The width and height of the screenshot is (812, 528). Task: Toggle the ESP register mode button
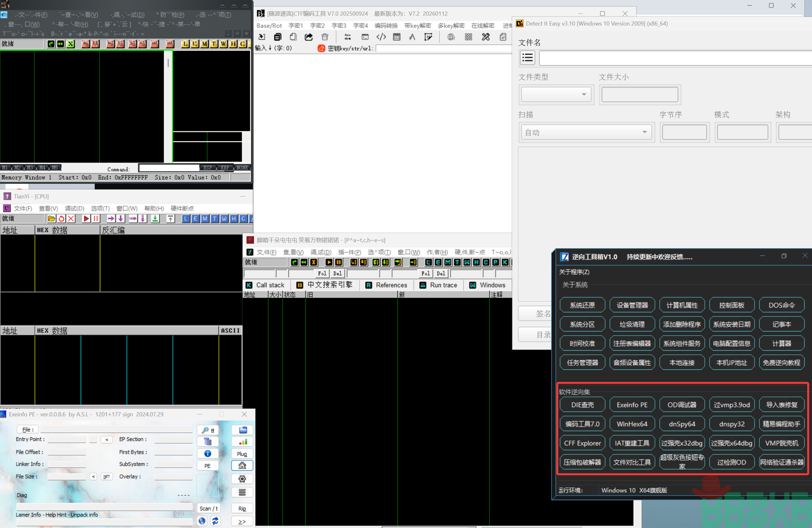pyautogui.click(x=207, y=168)
